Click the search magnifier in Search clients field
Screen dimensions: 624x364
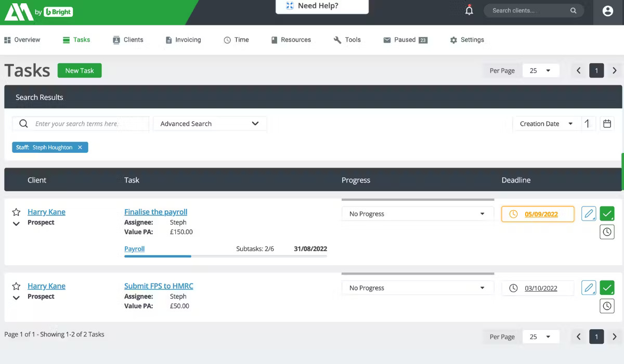(x=573, y=10)
